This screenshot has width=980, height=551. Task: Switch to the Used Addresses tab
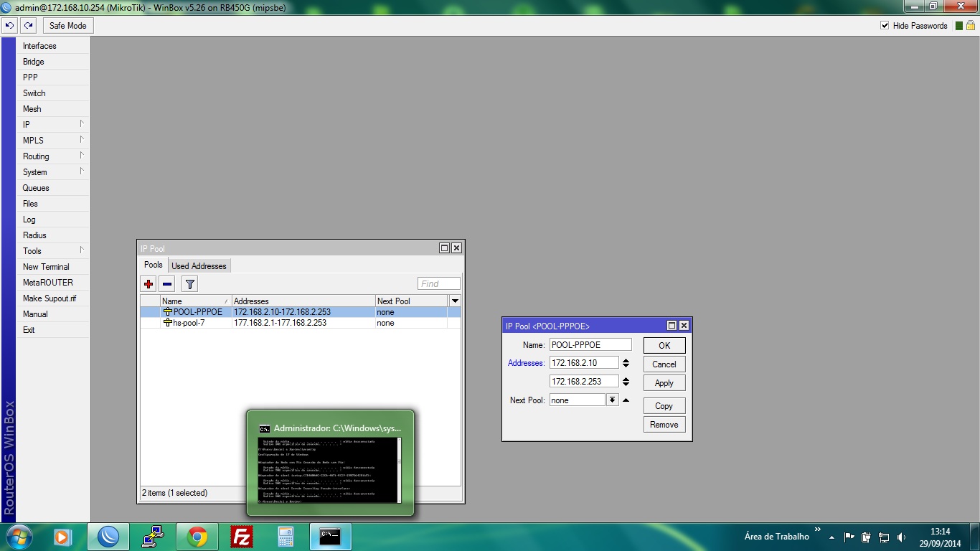[199, 266]
